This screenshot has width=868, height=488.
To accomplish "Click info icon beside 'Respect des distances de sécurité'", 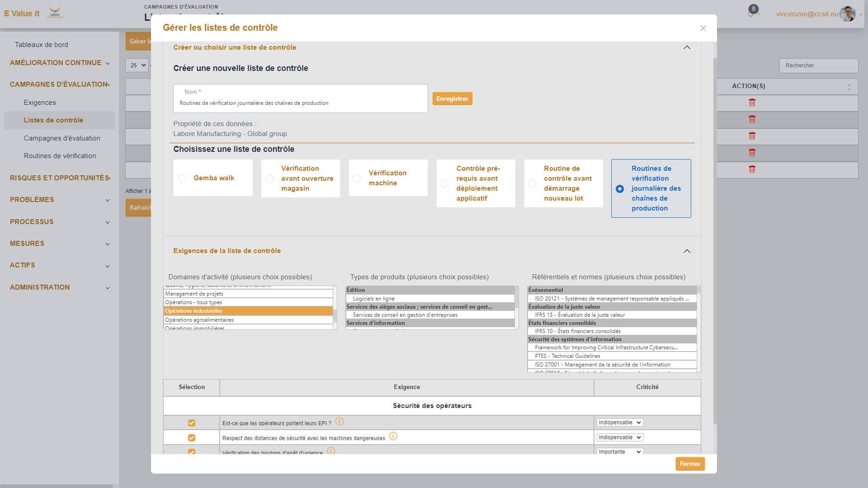I will click(393, 436).
